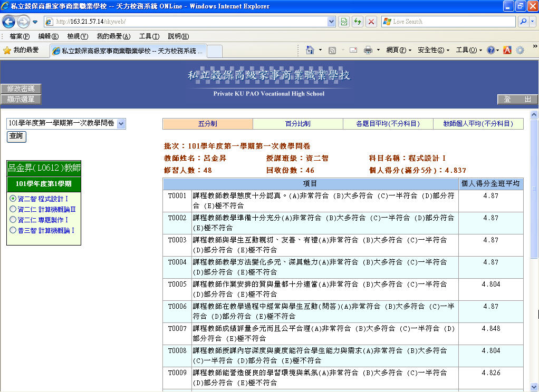Click the address bar URL field

click(x=191, y=22)
